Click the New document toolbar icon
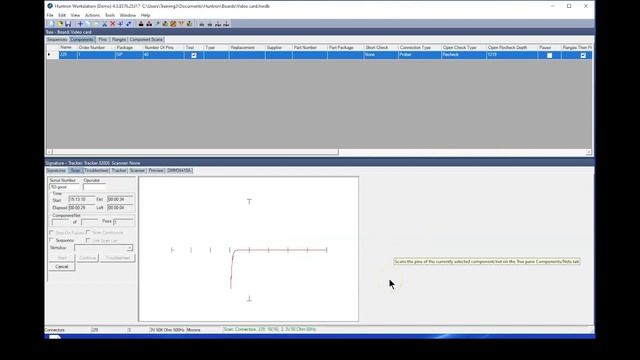The image size is (640, 360). pyautogui.click(x=52, y=24)
